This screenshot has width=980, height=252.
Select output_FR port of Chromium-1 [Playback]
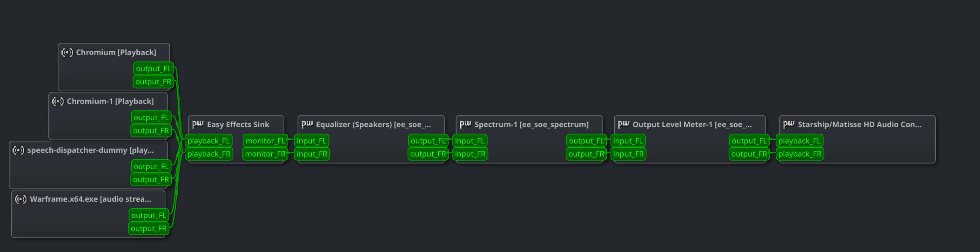tap(151, 130)
